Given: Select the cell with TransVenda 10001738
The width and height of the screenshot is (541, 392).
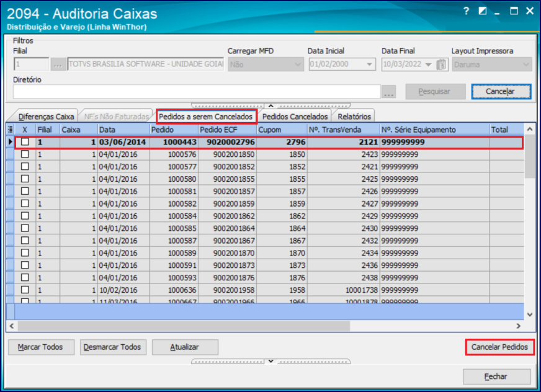Looking at the screenshot, I should 343,290.
